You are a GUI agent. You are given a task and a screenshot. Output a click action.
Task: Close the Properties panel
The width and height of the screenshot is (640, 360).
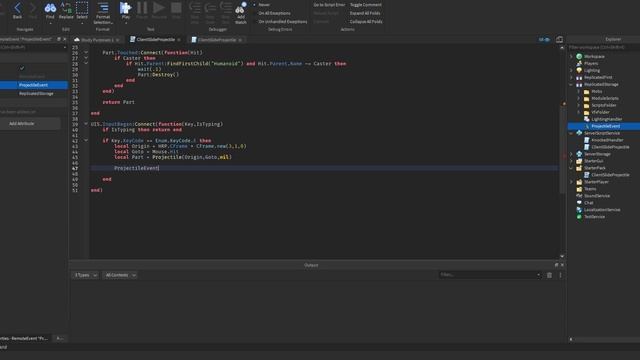tap(64, 39)
